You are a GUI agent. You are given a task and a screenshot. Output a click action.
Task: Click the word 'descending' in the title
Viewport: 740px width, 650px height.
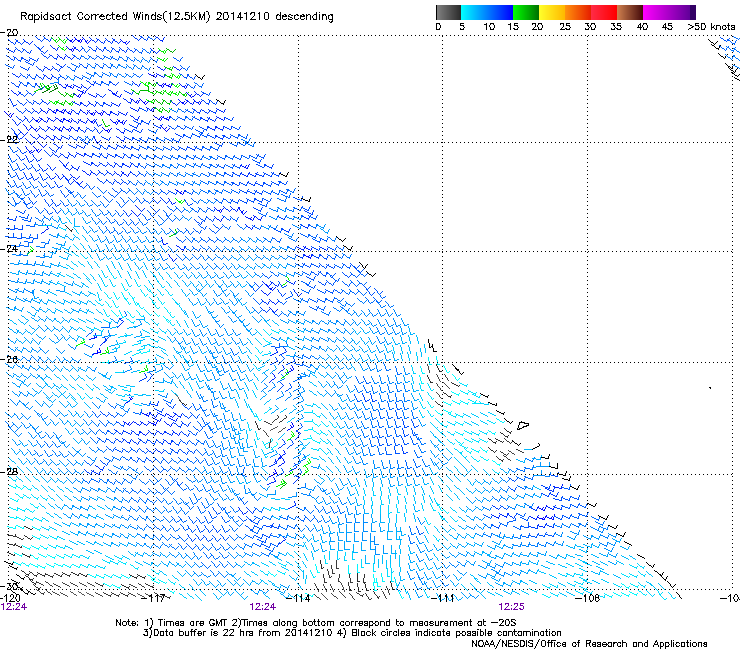pyautogui.click(x=304, y=17)
